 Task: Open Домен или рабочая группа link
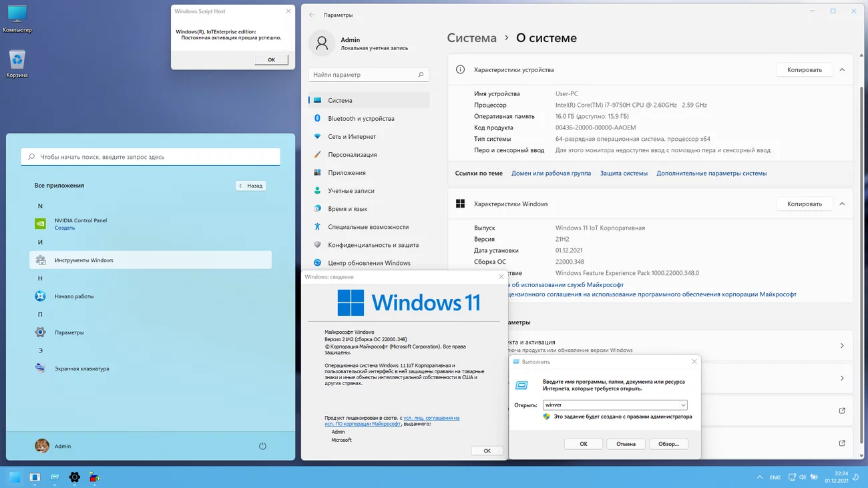click(x=551, y=173)
